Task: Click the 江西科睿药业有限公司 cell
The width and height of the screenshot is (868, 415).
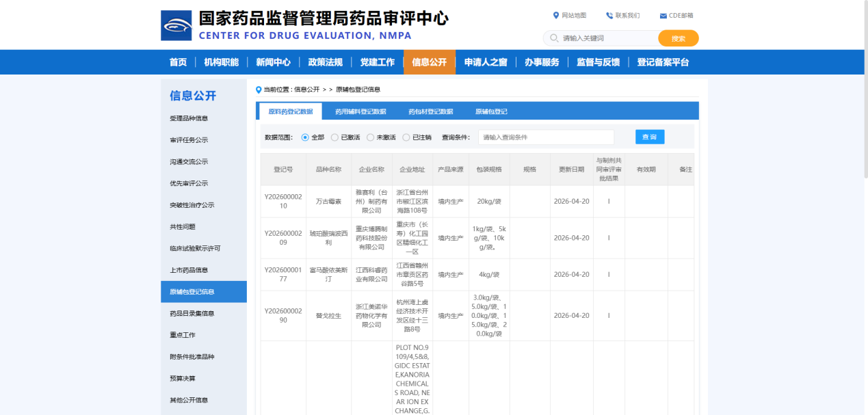Action: pos(371,274)
